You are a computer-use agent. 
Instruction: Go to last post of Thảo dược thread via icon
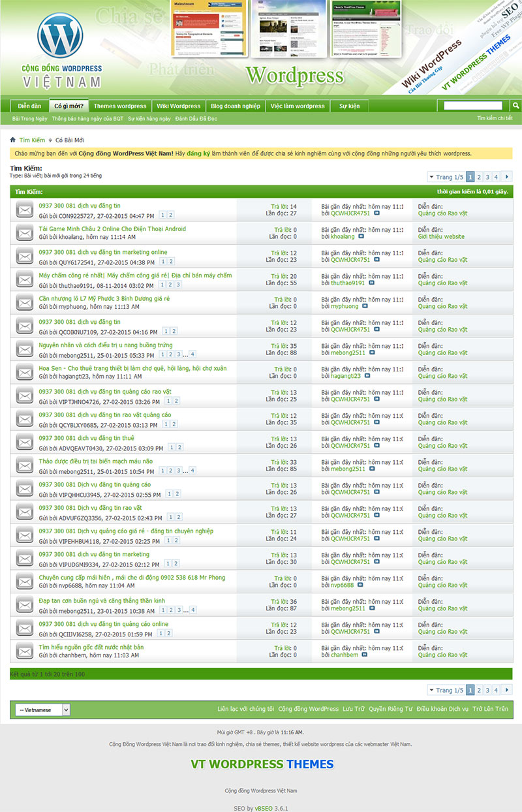point(371,469)
